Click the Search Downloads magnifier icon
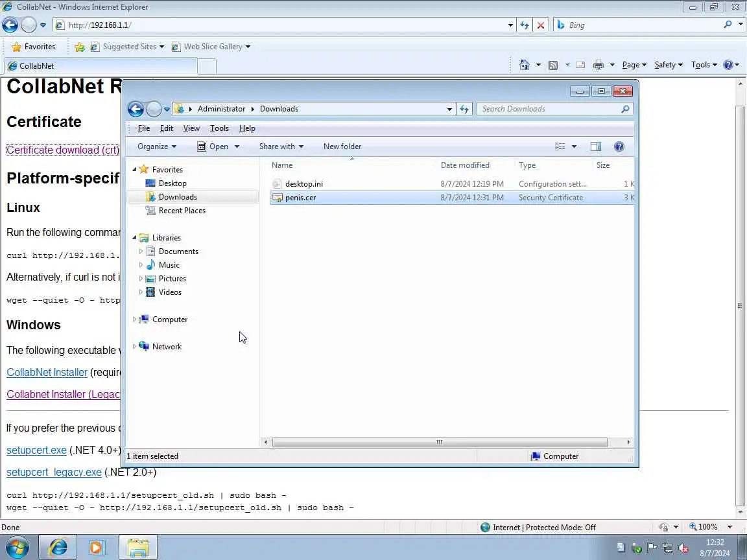The width and height of the screenshot is (747, 560). [625, 109]
